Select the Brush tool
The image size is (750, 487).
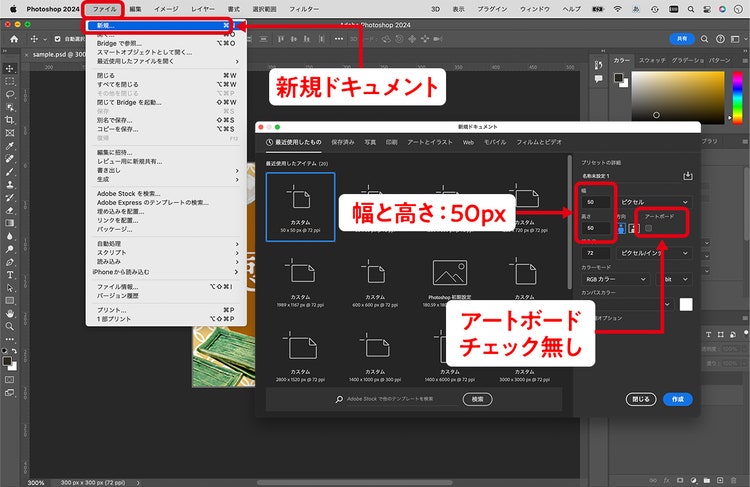10,172
